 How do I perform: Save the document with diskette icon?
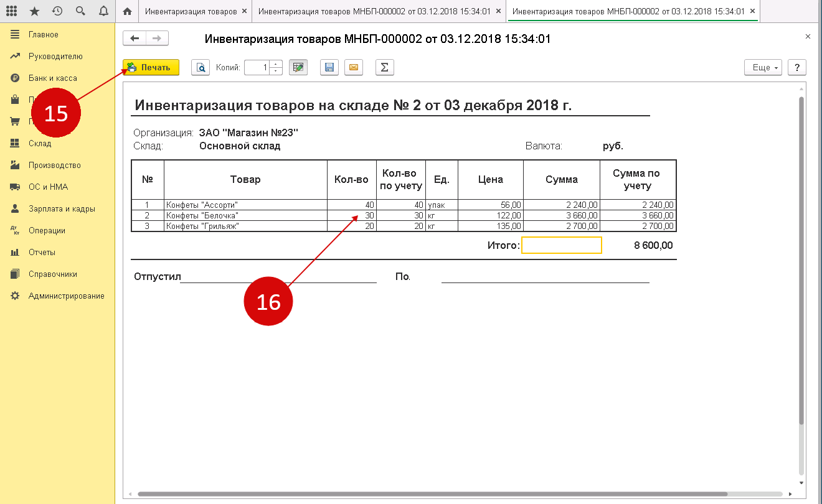pyautogui.click(x=329, y=67)
